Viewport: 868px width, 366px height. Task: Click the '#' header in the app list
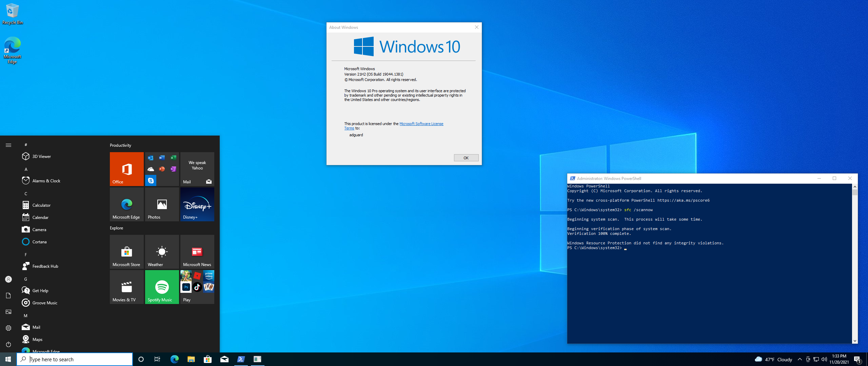[26, 145]
